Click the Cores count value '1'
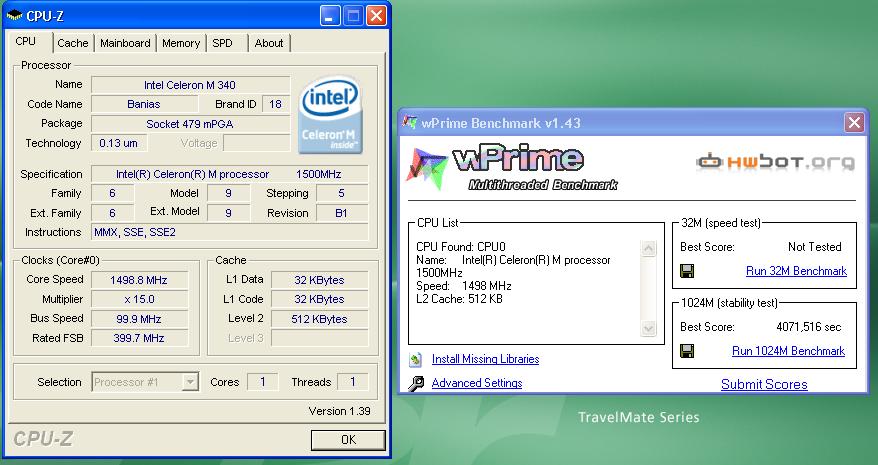 click(263, 382)
